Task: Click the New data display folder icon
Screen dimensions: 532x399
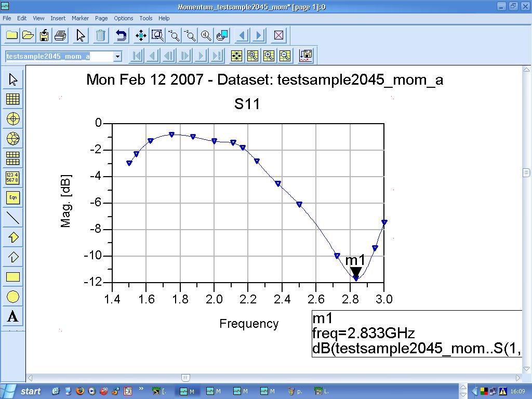Action: pyautogui.click(x=12, y=35)
